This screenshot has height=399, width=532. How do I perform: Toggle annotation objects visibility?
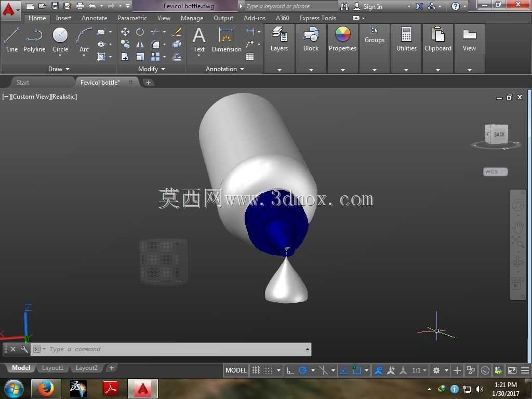point(378,370)
